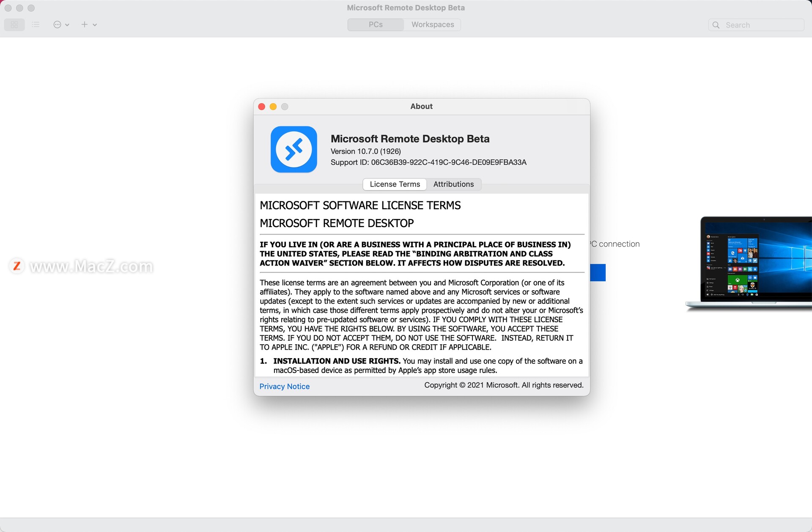The image size is (812, 532).
Task: Click the INSTALLATION AND USE RIGHTS clause
Action: click(421, 366)
